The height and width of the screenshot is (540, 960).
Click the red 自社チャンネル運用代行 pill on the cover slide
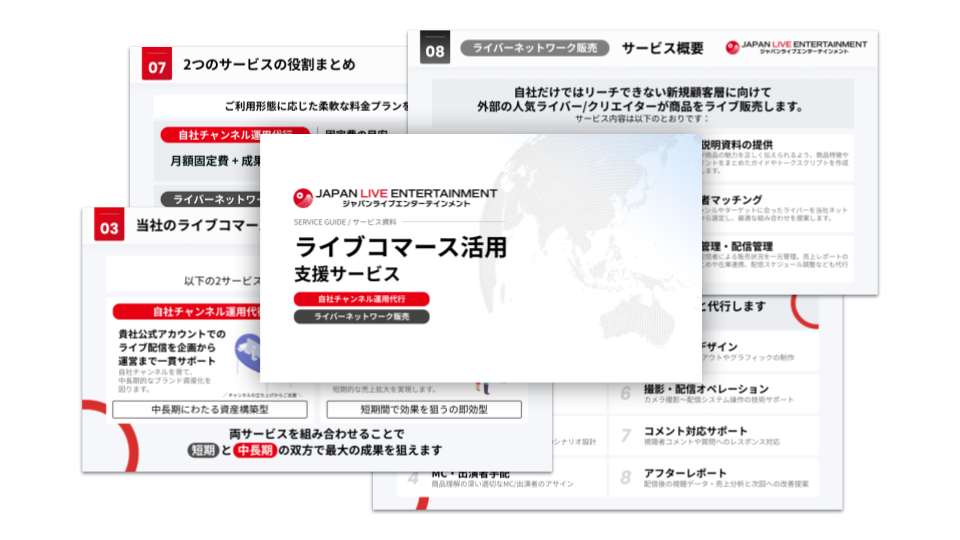(361, 299)
